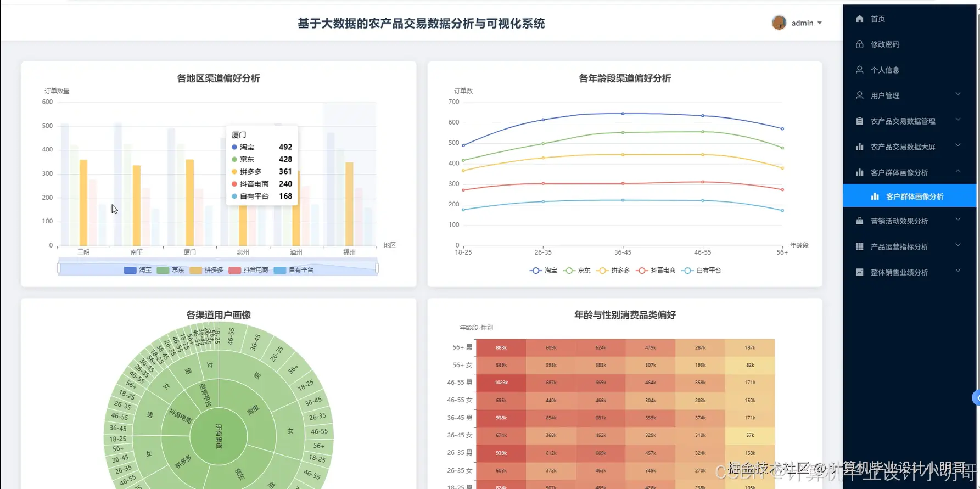
Task: Click the 18-25 label on the line chart axis
Action: [x=463, y=252]
